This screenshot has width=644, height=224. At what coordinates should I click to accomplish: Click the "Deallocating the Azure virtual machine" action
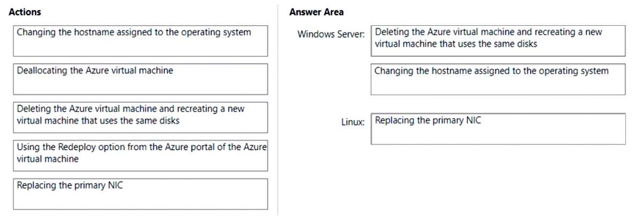point(140,79)
